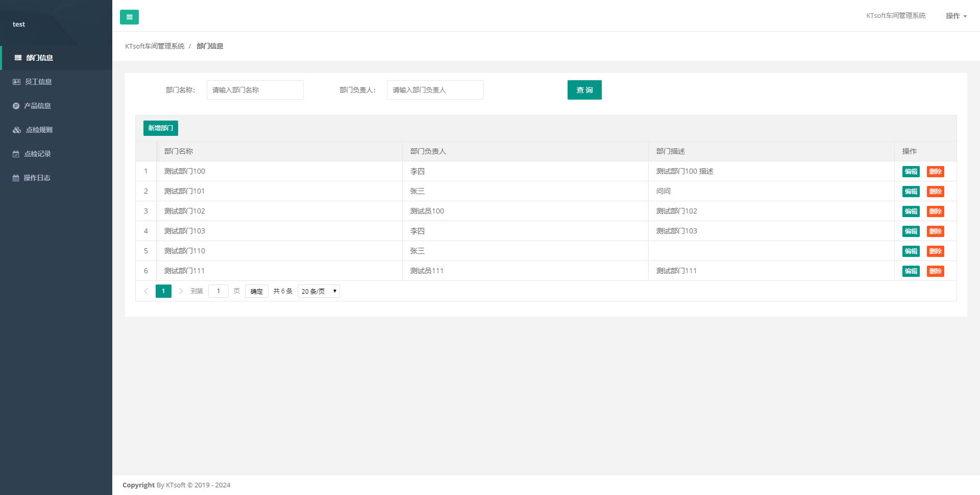Click the next page arrow
This screenshot has height=495, width=980.
181,291
